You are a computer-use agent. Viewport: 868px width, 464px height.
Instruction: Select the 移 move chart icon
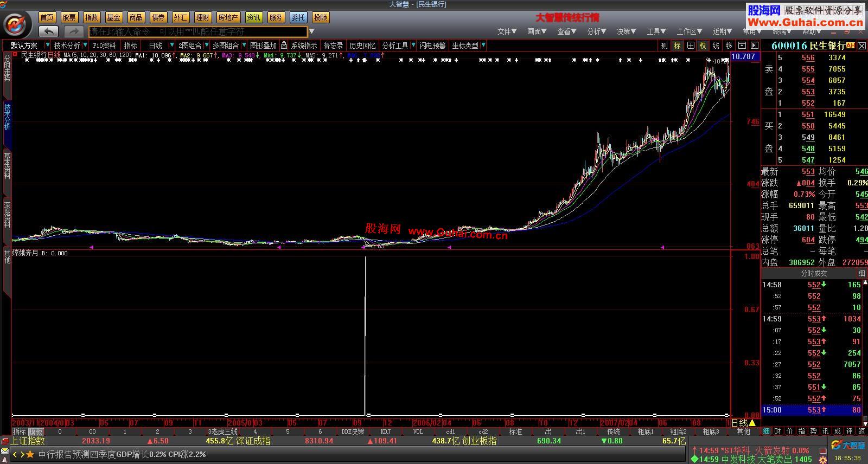click(x=729, y=46)
